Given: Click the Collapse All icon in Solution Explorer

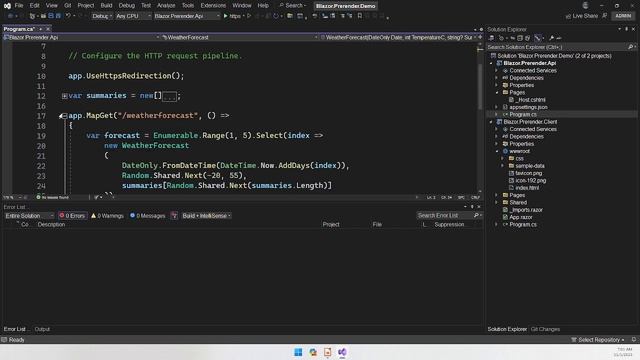Looking at the screenshot, I should 520,38.
